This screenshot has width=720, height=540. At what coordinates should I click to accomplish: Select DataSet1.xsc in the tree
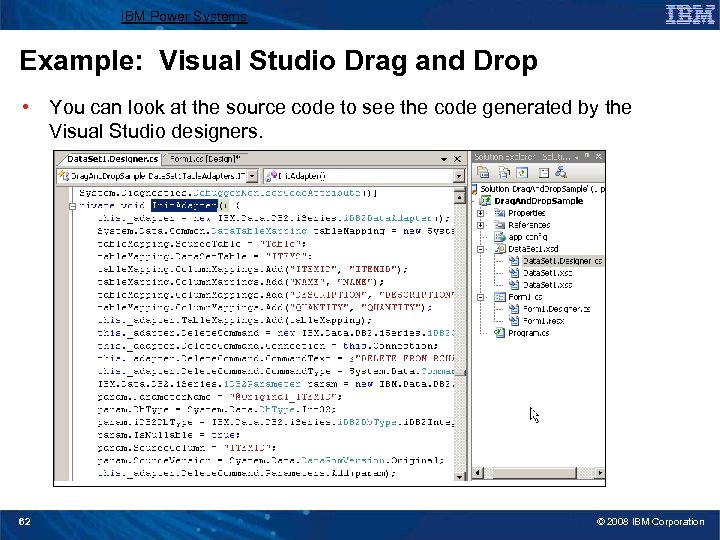tap(547, 273)
